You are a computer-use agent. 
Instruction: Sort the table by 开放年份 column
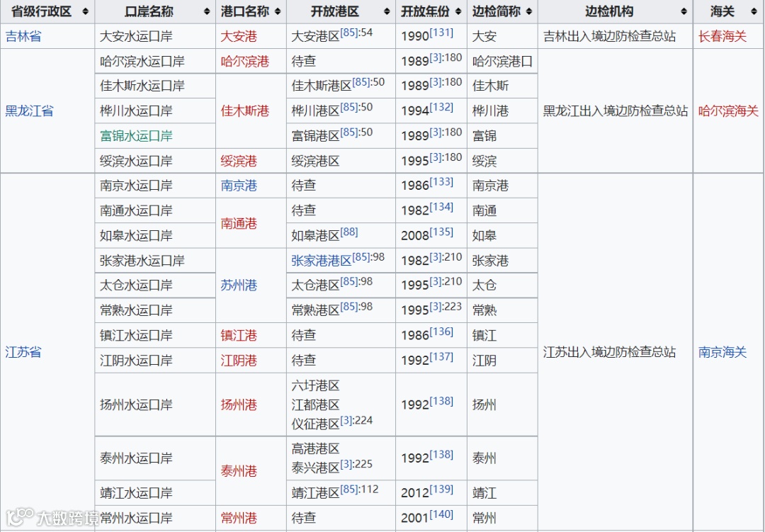coord(459,11)
